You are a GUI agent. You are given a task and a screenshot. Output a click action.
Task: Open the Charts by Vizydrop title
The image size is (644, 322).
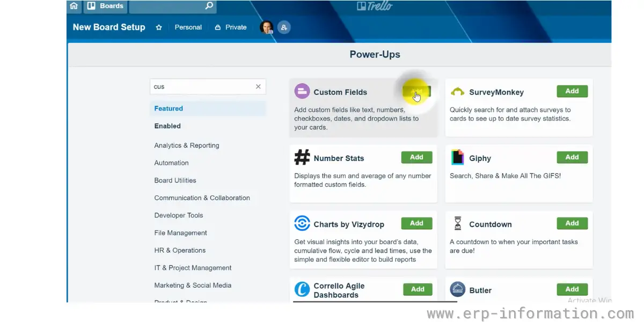[349, 224]
